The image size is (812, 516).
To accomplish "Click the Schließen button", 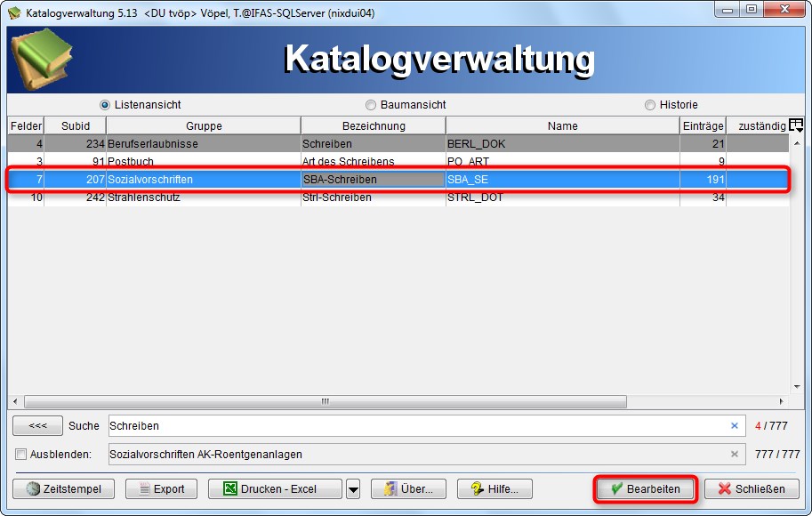I will click(x=752, y=489).
